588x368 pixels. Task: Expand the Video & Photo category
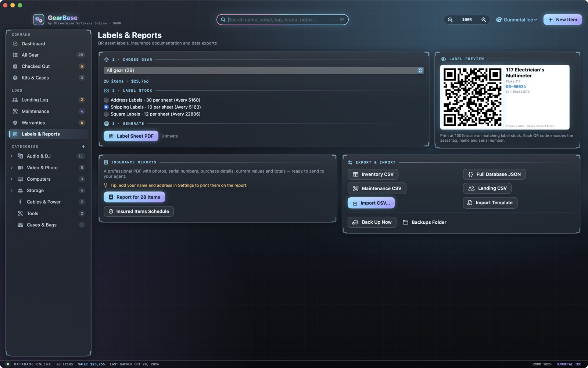click(11, 168)
